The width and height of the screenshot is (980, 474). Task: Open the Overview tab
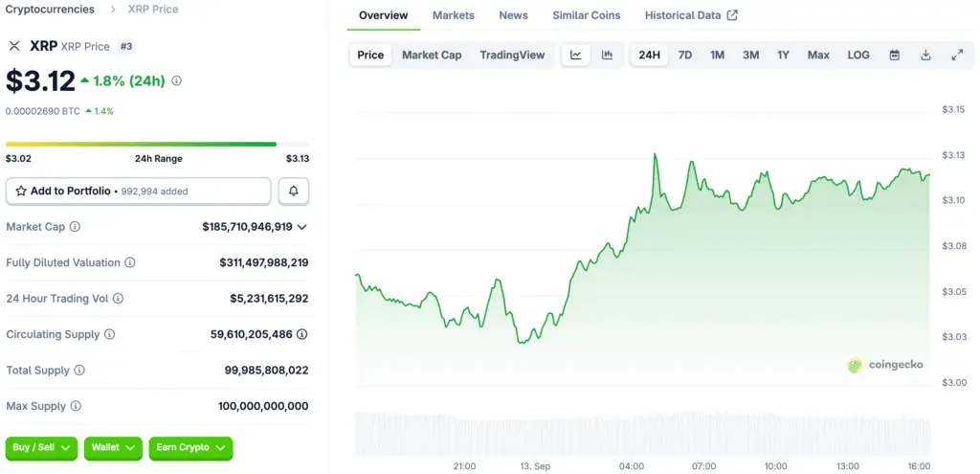click(383, 15)
